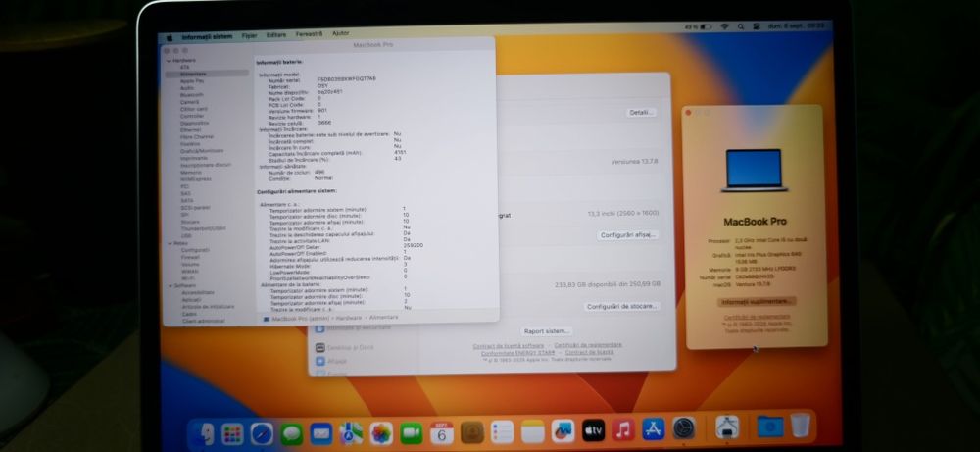Open the Mail app in Dock
Viewport: 980px width, 452px height.
click(321, 433)
